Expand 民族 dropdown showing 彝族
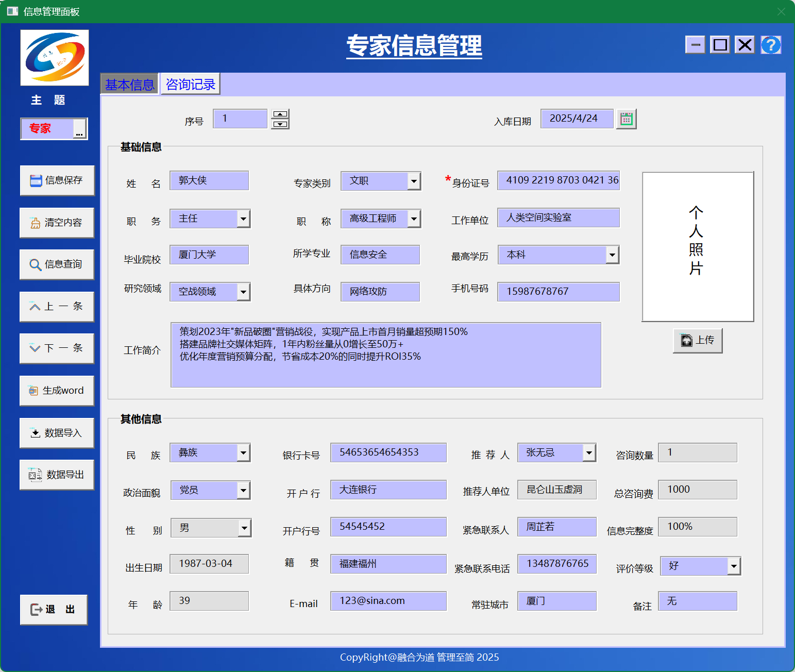The width and height of the screenshot is (795, 672). 243,453
